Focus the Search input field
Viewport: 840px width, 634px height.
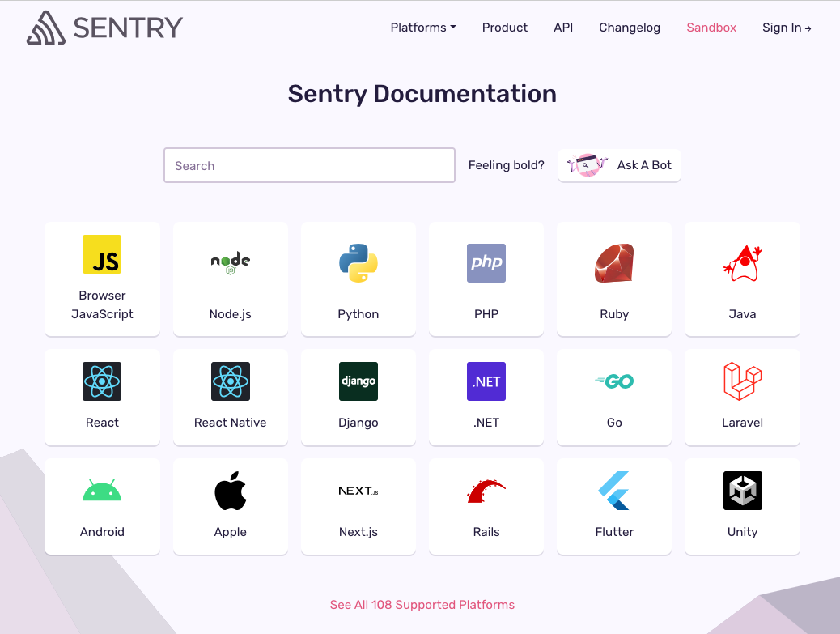[x=310, y=165]
